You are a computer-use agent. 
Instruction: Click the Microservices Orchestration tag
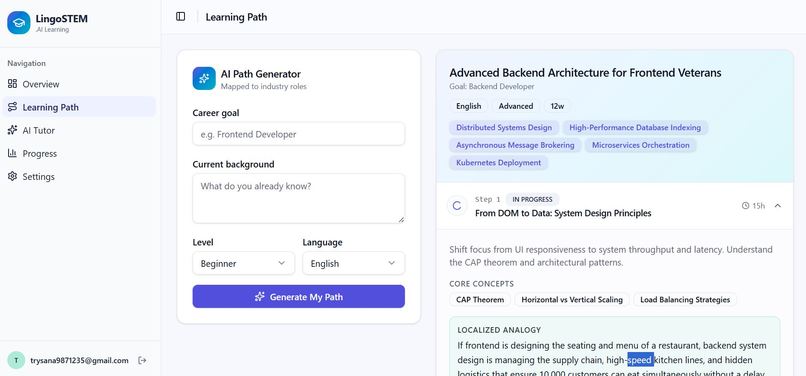point(640,145)
